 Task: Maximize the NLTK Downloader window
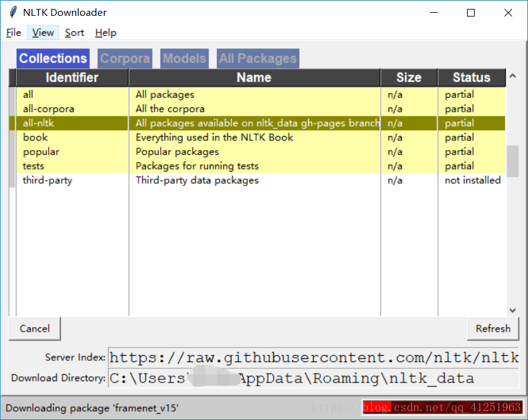tap(471, 13)
